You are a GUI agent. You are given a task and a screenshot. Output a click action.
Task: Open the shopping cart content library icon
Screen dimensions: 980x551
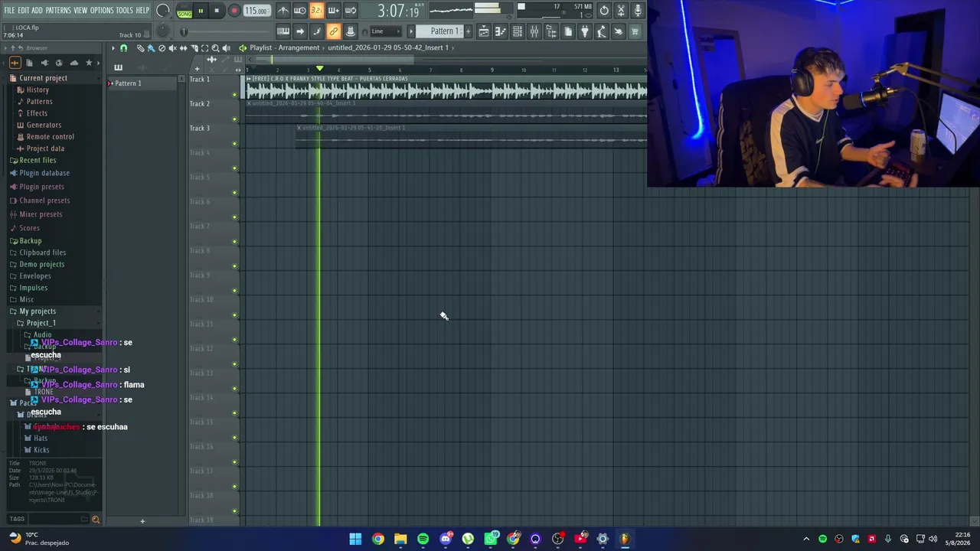tap(635, 31)
